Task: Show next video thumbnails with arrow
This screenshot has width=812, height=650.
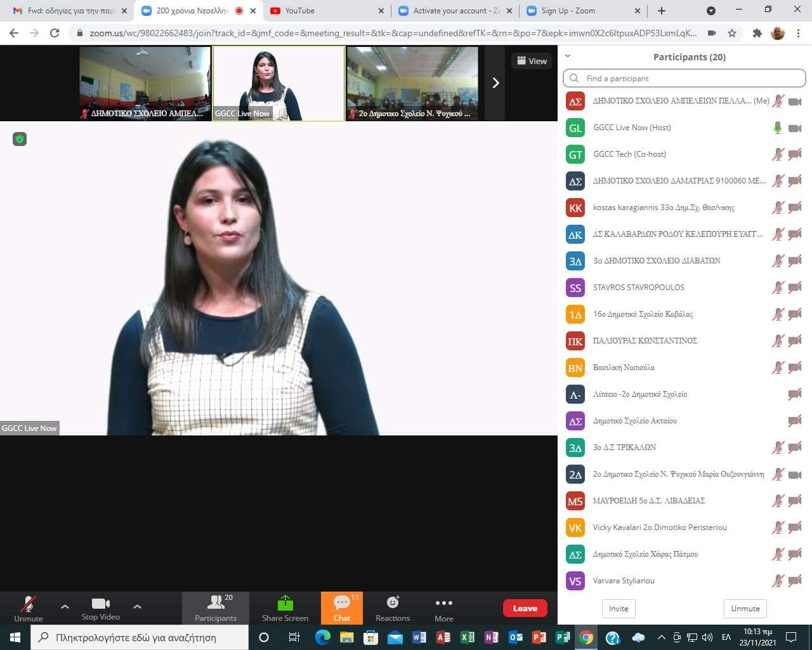Action: click(x=495, y=83)
